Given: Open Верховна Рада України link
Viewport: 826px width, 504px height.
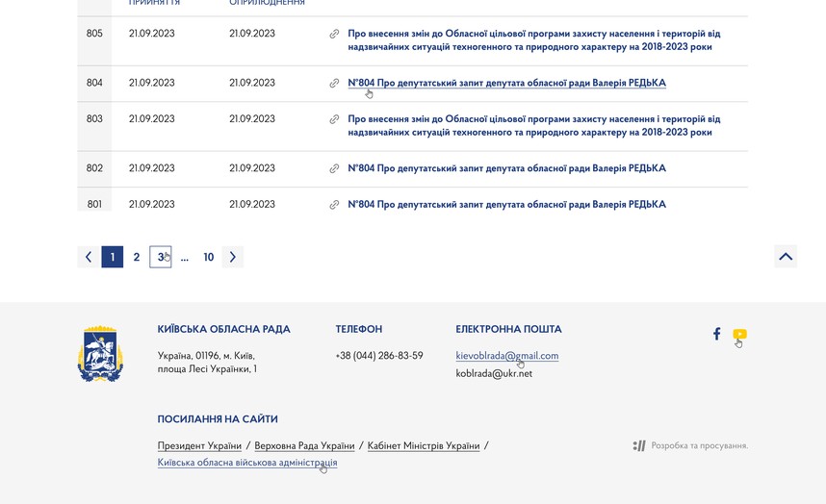Looking at the screenshot, I should (304, 445).
